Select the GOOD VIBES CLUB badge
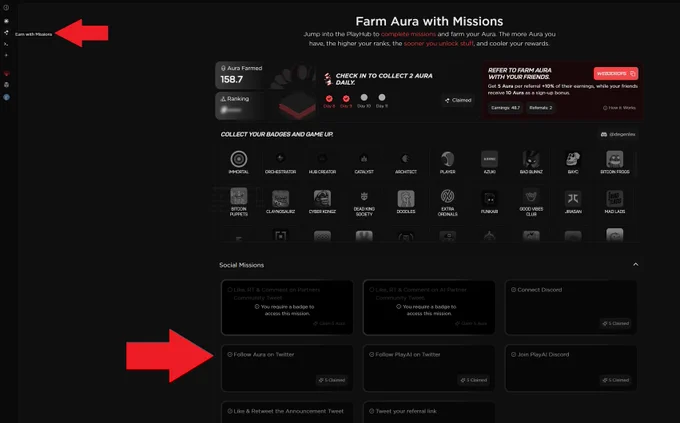Viewport: 680px width, 423px height. pyautogui.click(x=531, y=203)
